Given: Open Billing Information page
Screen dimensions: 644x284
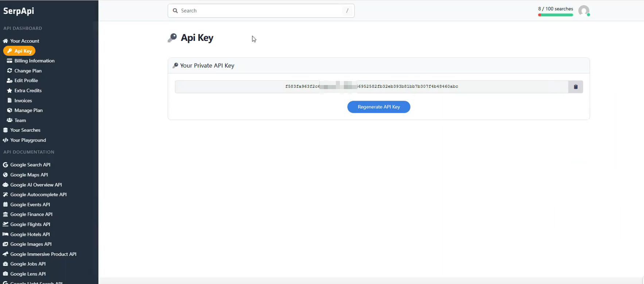Looking at the screenshot, I should point(34,61).
